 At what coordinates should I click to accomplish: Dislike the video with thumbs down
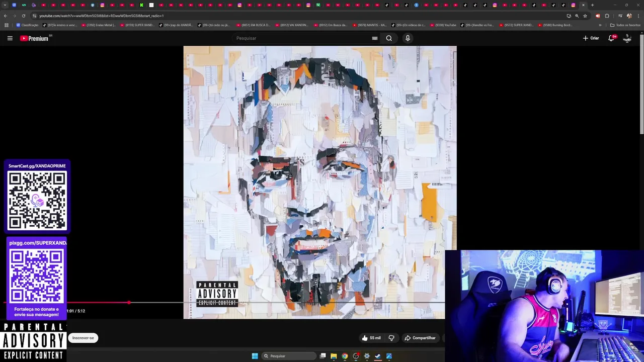pyautogui.click(x=391, y=338)
